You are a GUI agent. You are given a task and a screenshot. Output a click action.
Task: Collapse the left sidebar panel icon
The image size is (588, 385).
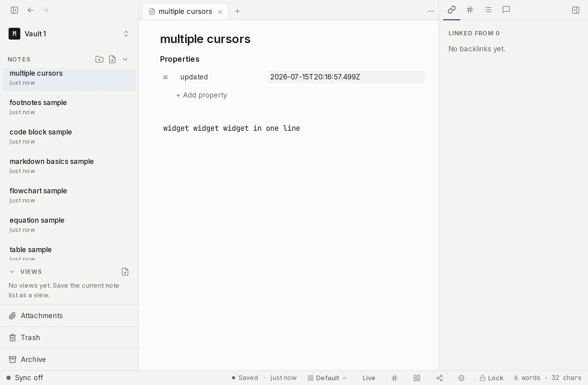tap(14, 10)
